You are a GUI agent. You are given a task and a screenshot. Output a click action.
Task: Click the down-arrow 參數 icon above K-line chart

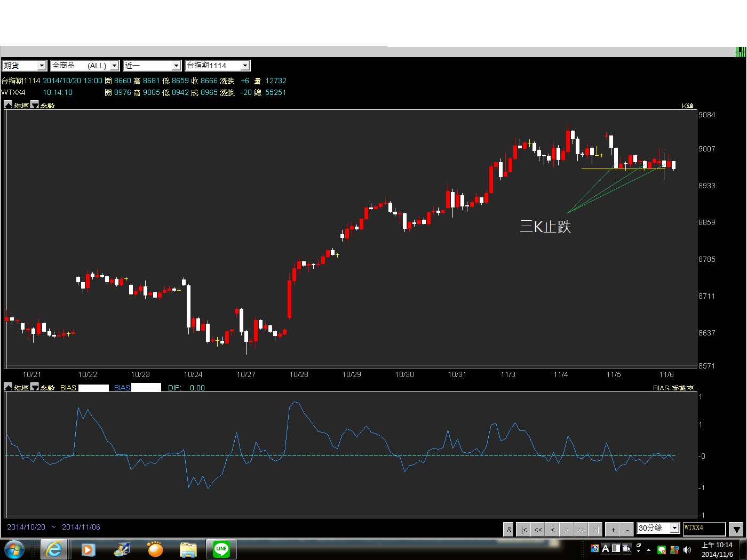pos(35,105)
